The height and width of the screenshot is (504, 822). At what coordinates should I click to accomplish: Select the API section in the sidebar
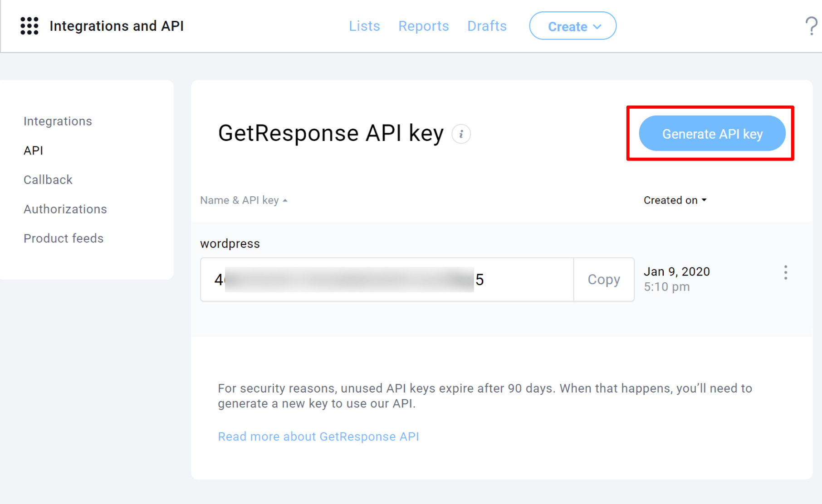33,150
